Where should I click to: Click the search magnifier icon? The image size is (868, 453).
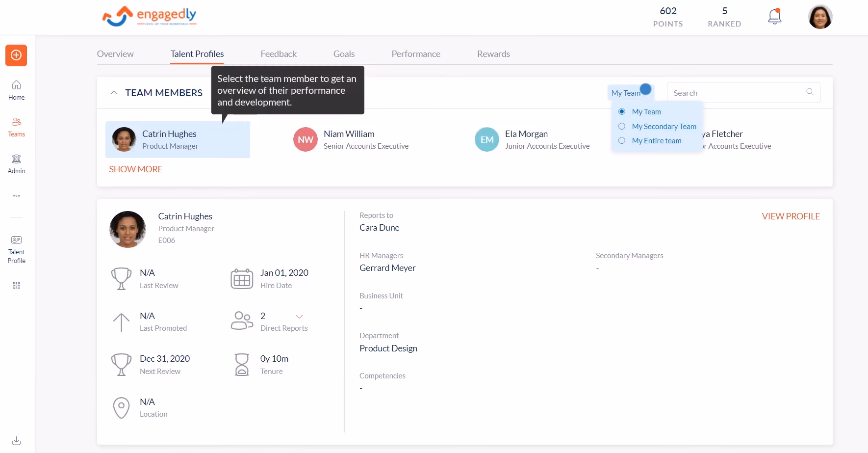click(x=810, y=92)
